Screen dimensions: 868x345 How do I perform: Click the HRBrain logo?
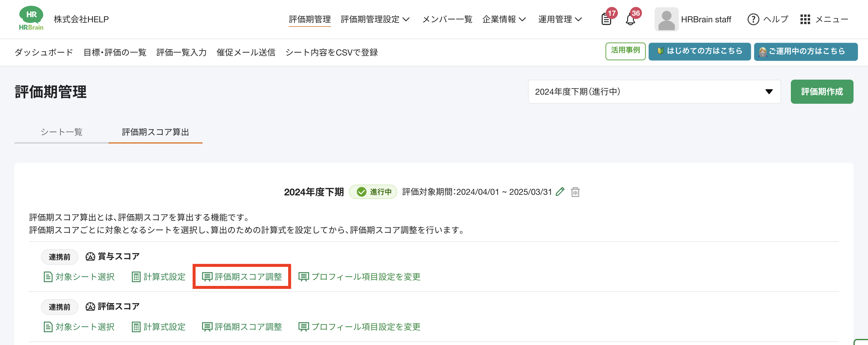[31, 19]
